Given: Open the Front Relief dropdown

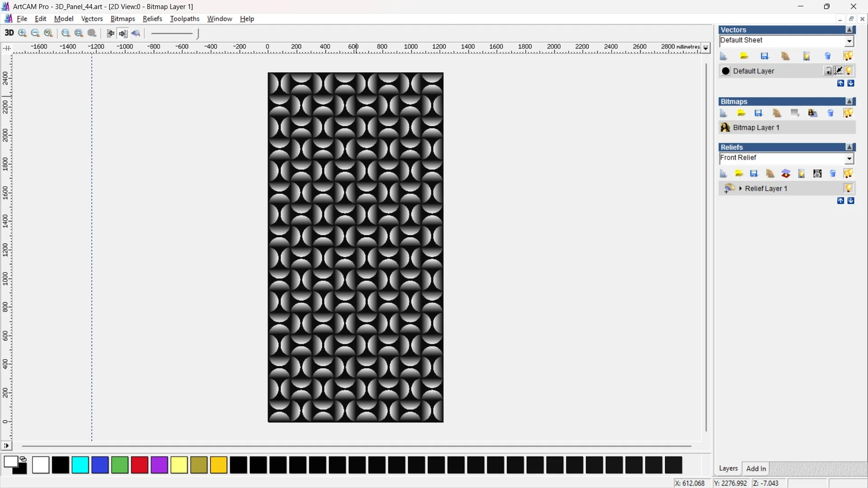Looking at the screenshot, I should (x=849, y=159).
